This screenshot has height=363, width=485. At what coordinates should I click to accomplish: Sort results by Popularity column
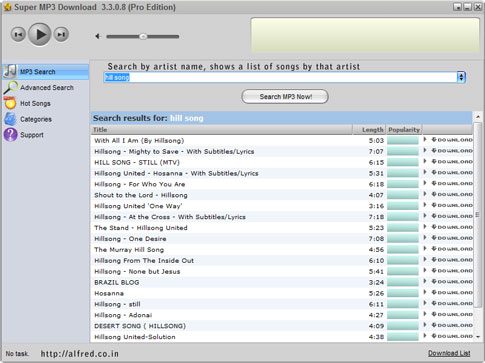[x=404, y=130]
